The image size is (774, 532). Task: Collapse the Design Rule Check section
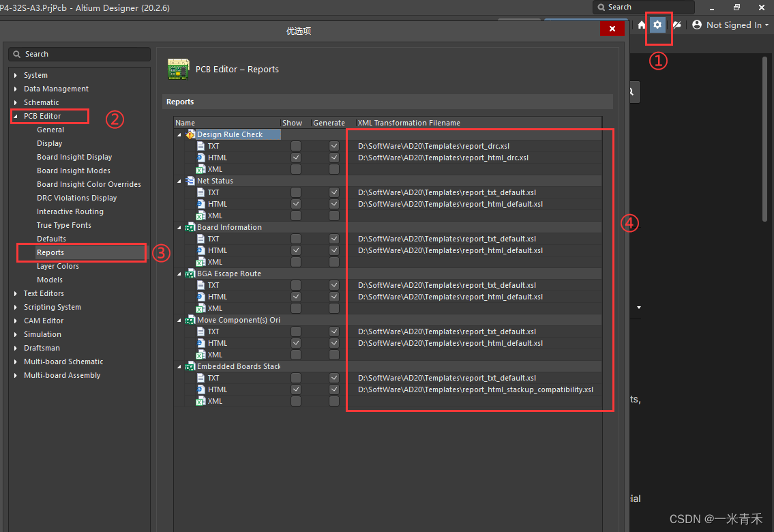tap(179, 134)
